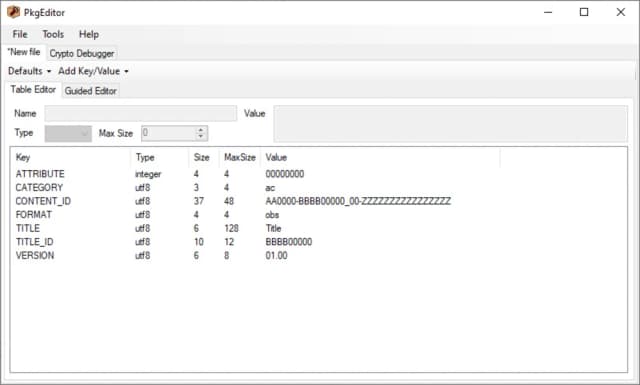
Task: Select the VERSION row key
Action: coord(35,256)
